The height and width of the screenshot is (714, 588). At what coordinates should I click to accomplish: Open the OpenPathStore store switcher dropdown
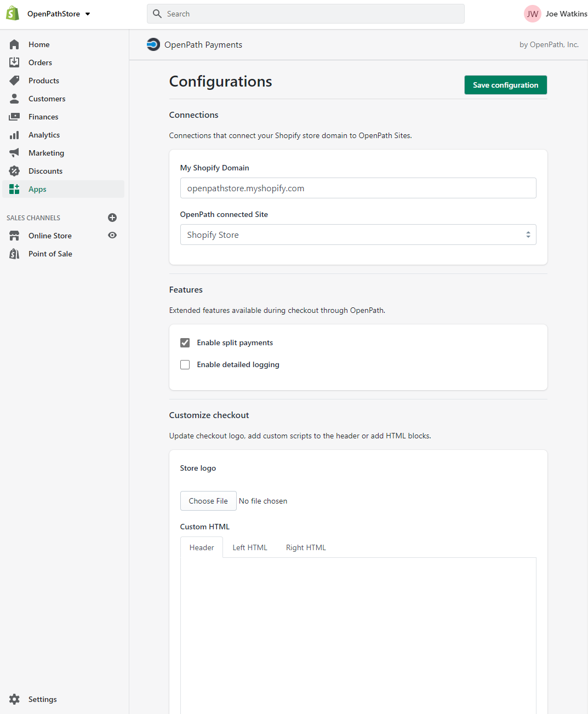[x=59, y=14]
